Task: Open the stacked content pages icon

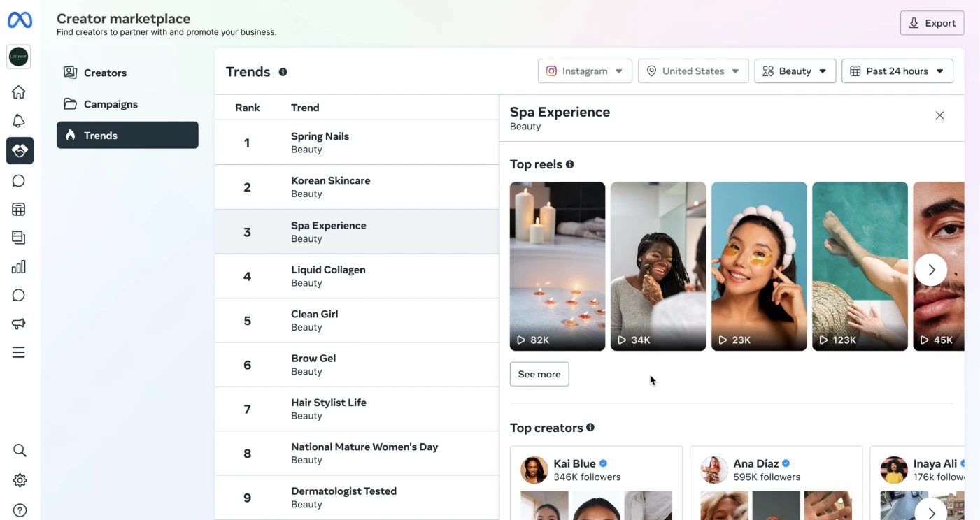Action: [x=19, y=238]
